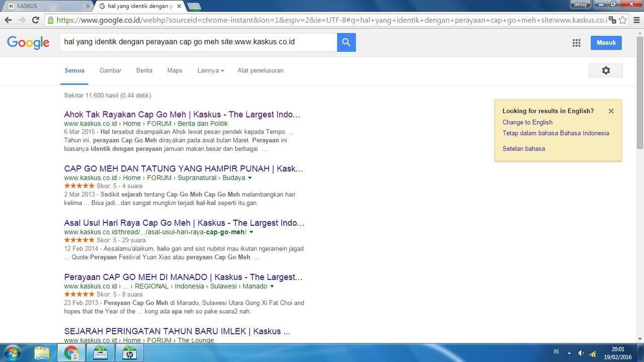
Task: Open the Google apps grid
Action: tap(577, 43)
